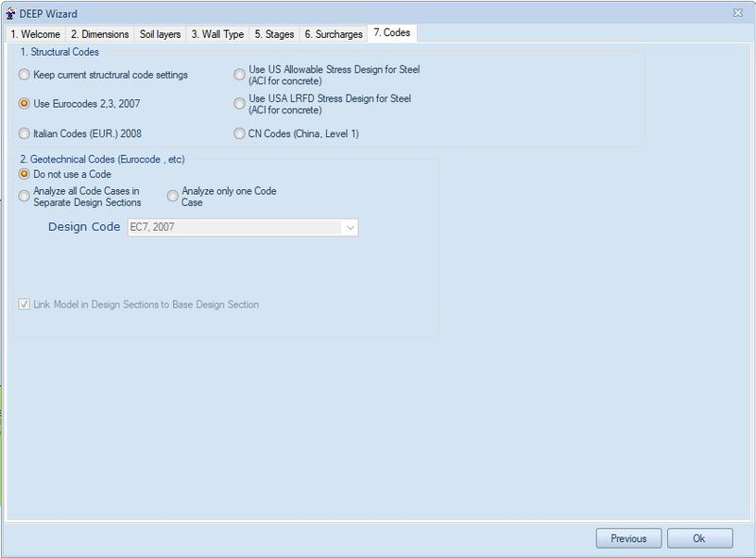Click the 1. Structural Codes heading
The width and height of the screenshot is (756, 558).
click(x=60, y=52)
